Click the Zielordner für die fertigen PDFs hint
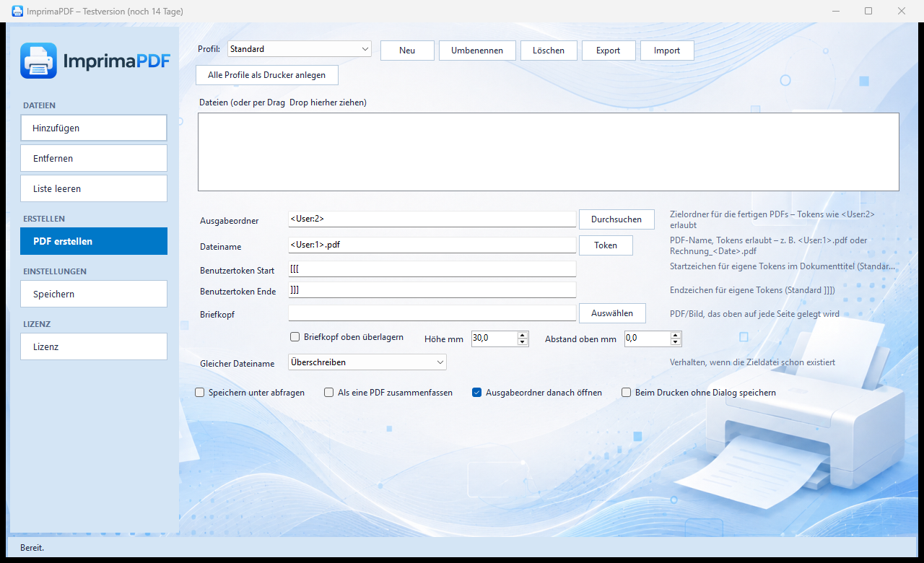The width and height of the screenshot is (924, 563). (772, 219)
